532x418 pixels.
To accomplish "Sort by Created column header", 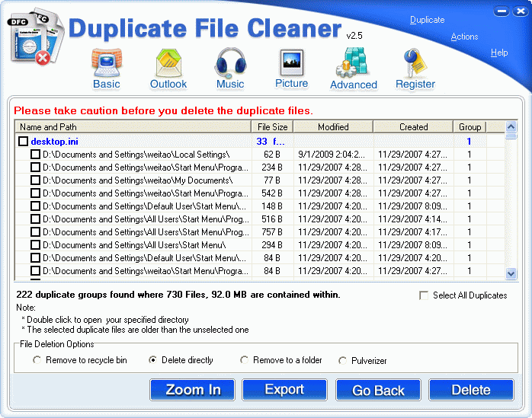I will 413,127.
